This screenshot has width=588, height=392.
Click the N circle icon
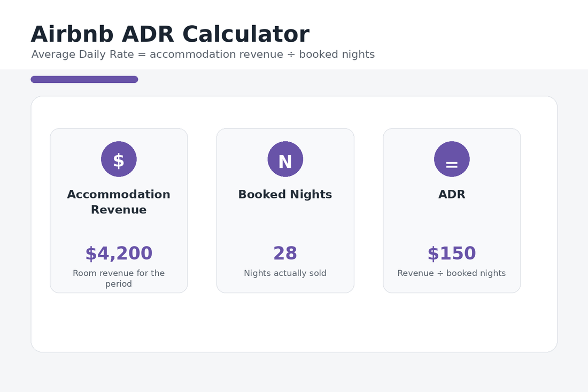point(285,159)
